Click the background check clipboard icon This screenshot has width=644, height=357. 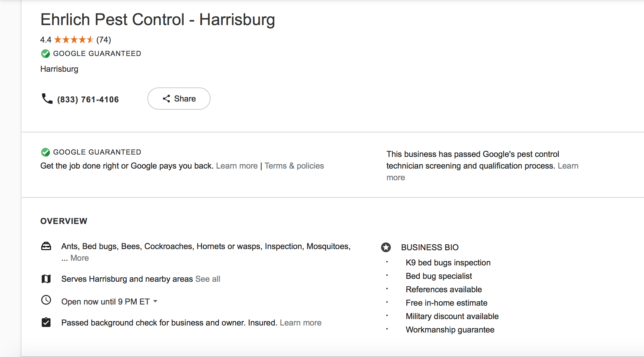coord(46,322)
